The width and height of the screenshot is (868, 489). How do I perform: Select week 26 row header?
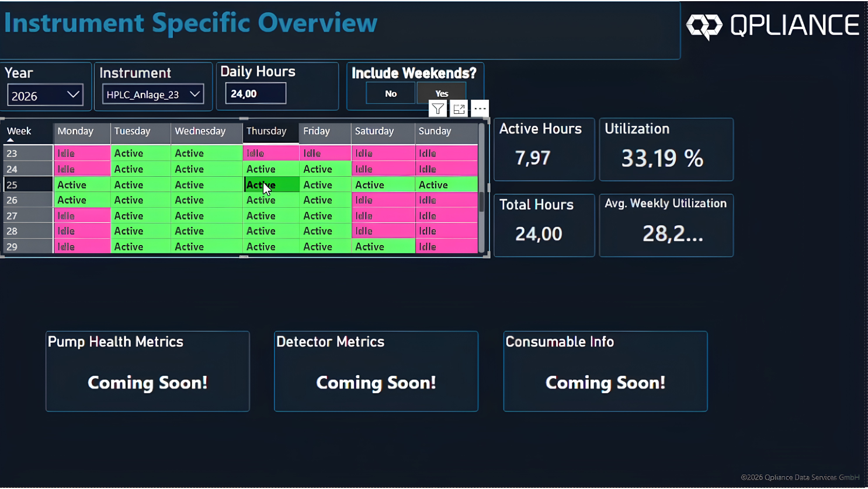pos(28,200)
